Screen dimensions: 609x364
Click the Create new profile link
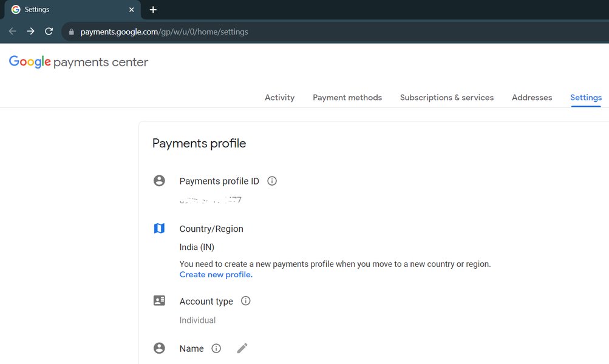pos(216,274)
